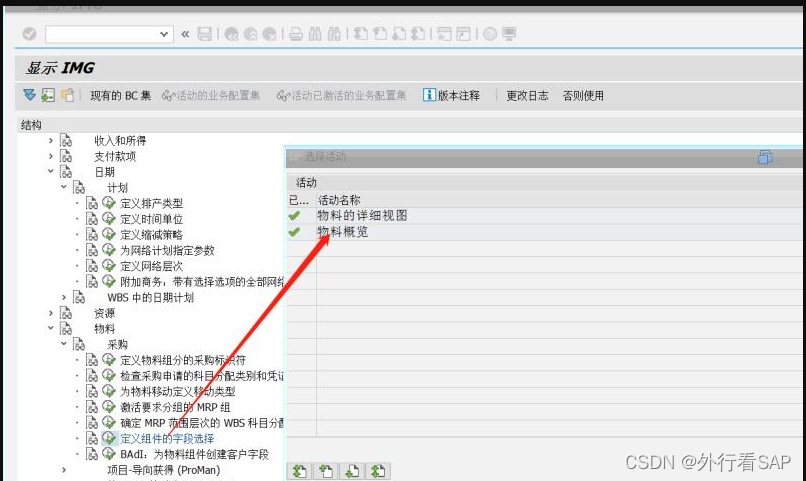806x481 pixels.
Task: Collapse the 日期 tree node
Action: (50, 171)
